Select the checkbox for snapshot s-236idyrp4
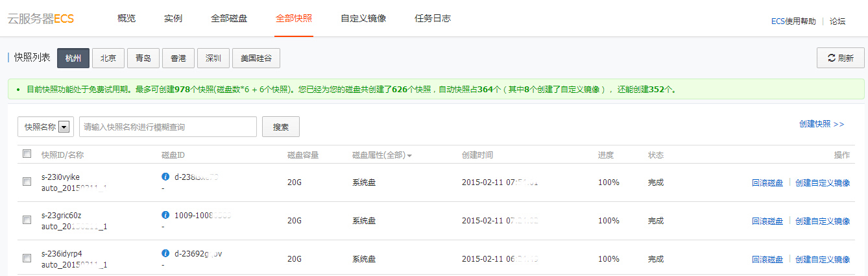This screenshot has height=276, width=868. 27,258
